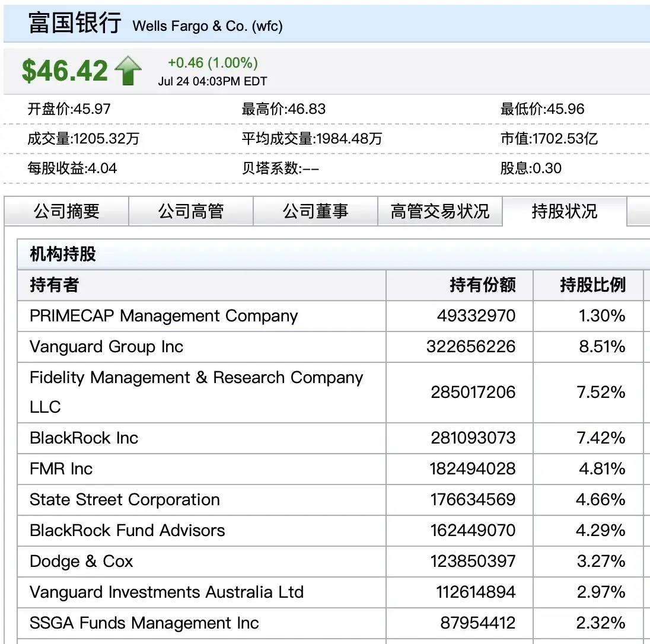Select the 公司董事 tab
This screenshot has height=644, width=650.
coord(316,212)
